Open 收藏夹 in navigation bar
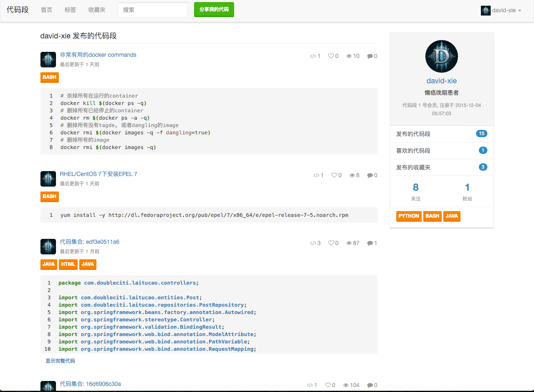The image size is (534, 392). click(97, 10)
